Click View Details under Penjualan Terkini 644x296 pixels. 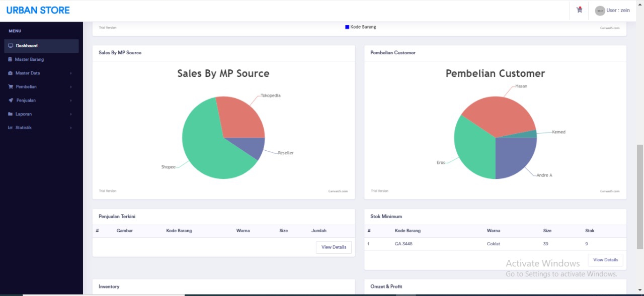coord(334,247)
